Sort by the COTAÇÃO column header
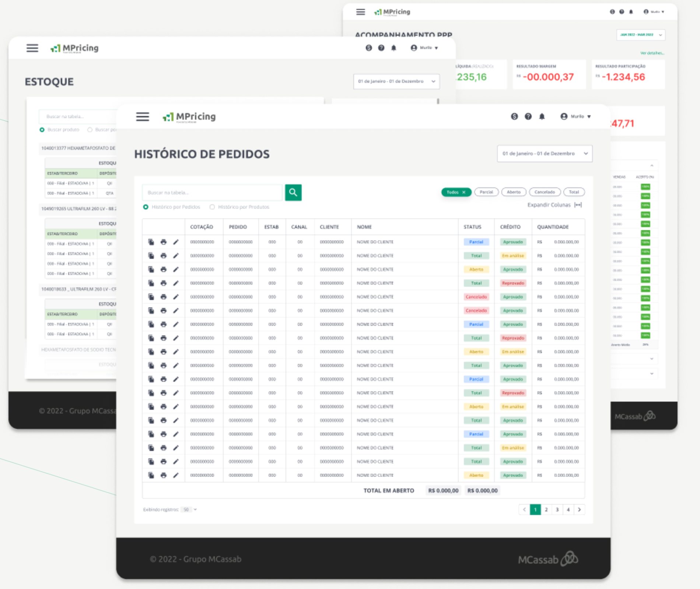 click(202, 227)
